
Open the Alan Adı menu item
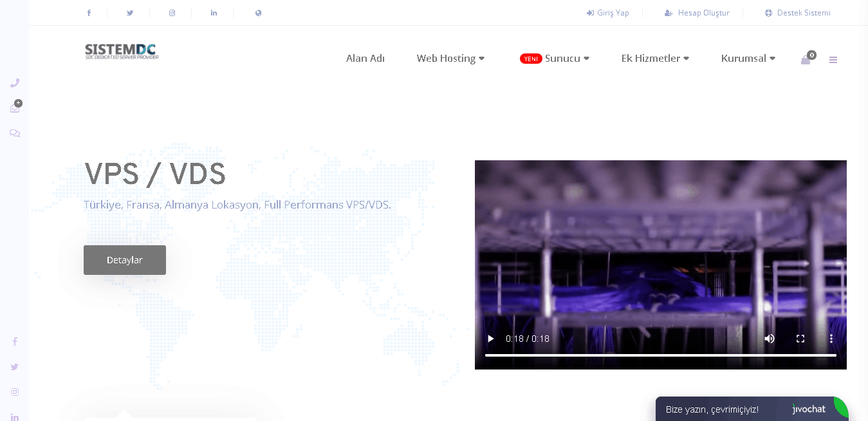[x=365, y=59]
